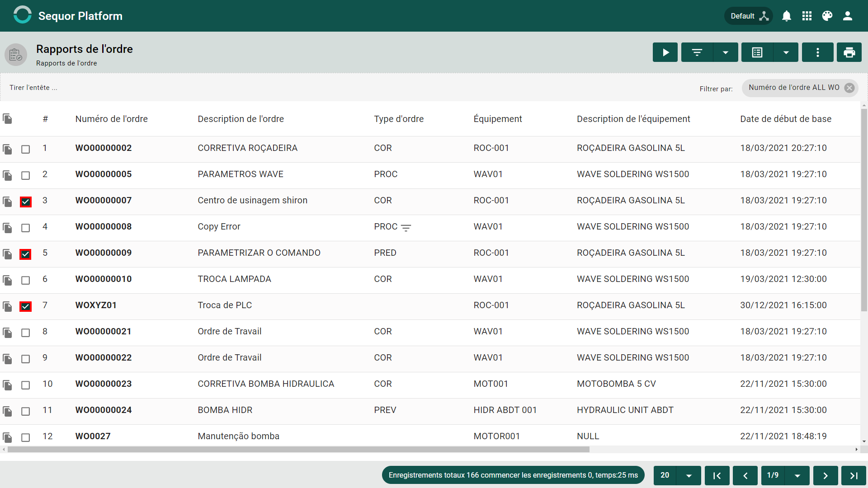Sort by Date de début de base column

[786, 119]
